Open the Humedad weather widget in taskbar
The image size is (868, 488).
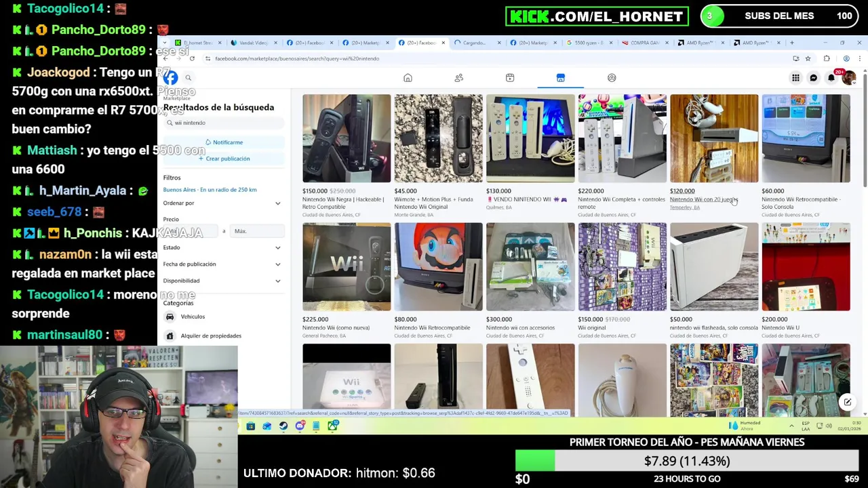(744, 426)
